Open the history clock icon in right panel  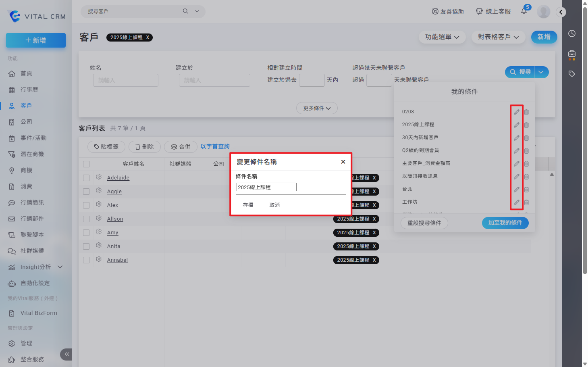point(571,33)
